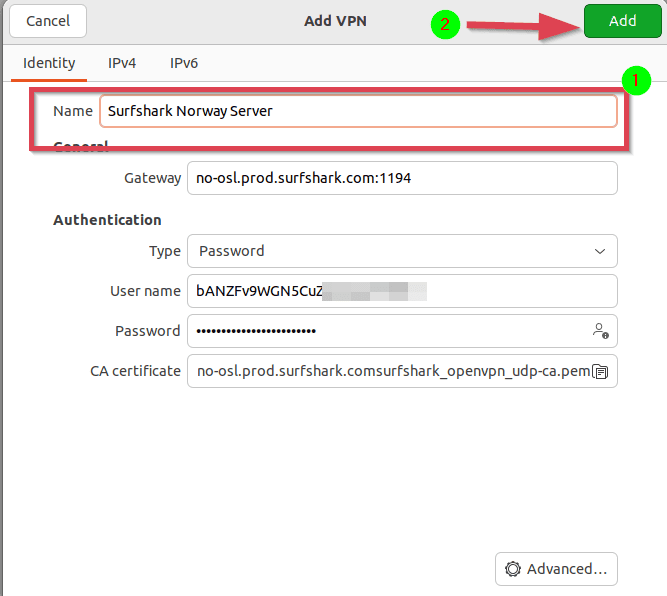Click the chevron arrow in the Type combo box
The image size is (667, 596).
(x=600, y=251)
